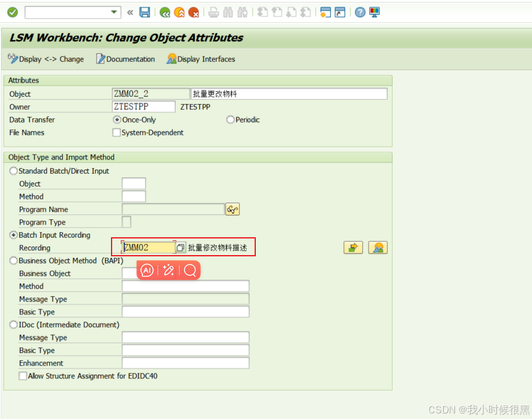Click the Last Page icon
532x419 pixels.
coord(305,12)
